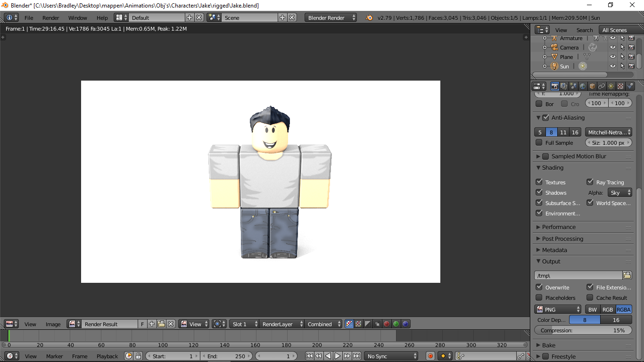Click the open image folder icon by Render Result
This screenshot has width=644, height=362.
click(x=161, y=324)
